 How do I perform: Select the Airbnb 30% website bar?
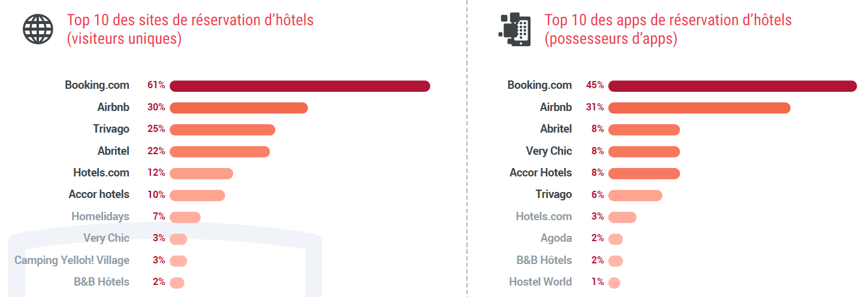pyautogui.click(x=239, y=108)
